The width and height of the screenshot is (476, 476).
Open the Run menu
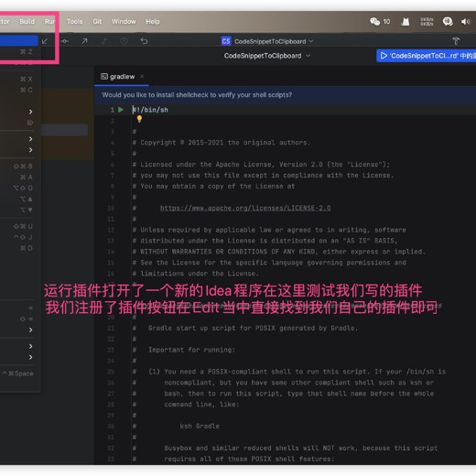pos(49,21)
